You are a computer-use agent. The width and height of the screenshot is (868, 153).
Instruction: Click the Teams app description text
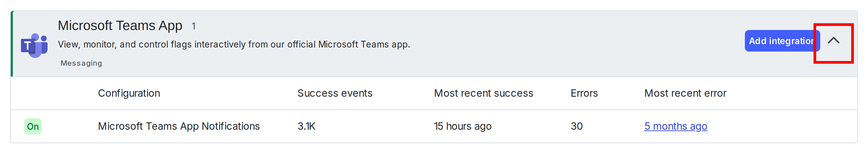click(x=233, y=44)
